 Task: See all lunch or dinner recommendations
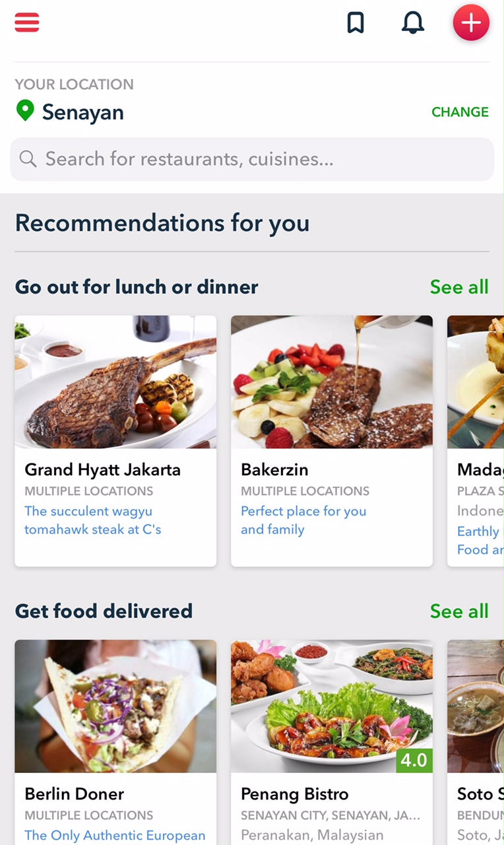459,287
